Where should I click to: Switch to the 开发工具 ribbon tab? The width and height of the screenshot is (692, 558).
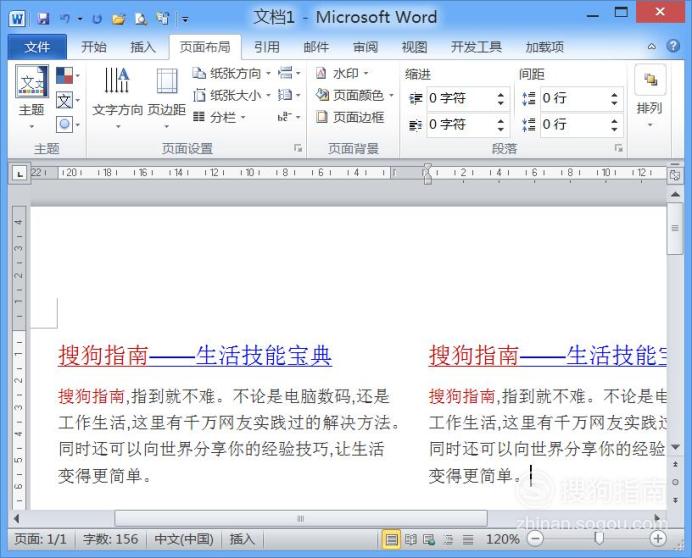coord(476,47)
